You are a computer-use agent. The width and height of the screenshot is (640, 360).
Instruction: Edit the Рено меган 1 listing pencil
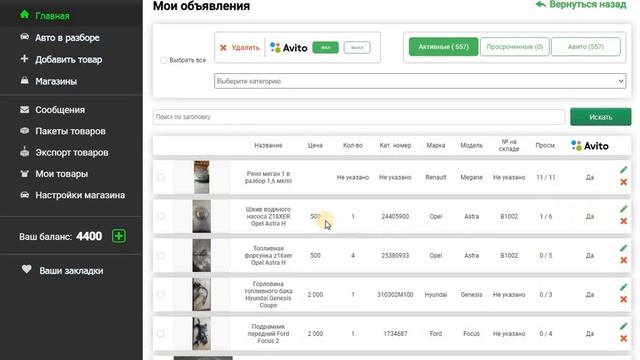click(x=623, y=170)
